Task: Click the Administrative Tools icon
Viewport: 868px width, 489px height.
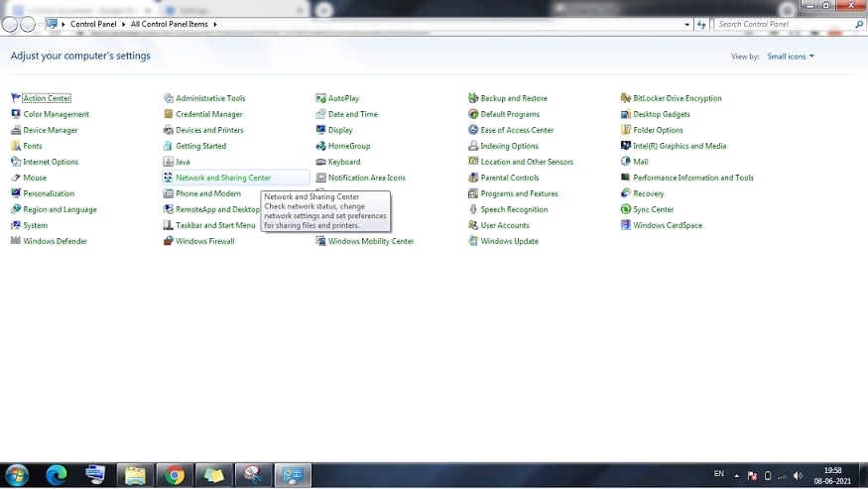Action: coord(169,98)
